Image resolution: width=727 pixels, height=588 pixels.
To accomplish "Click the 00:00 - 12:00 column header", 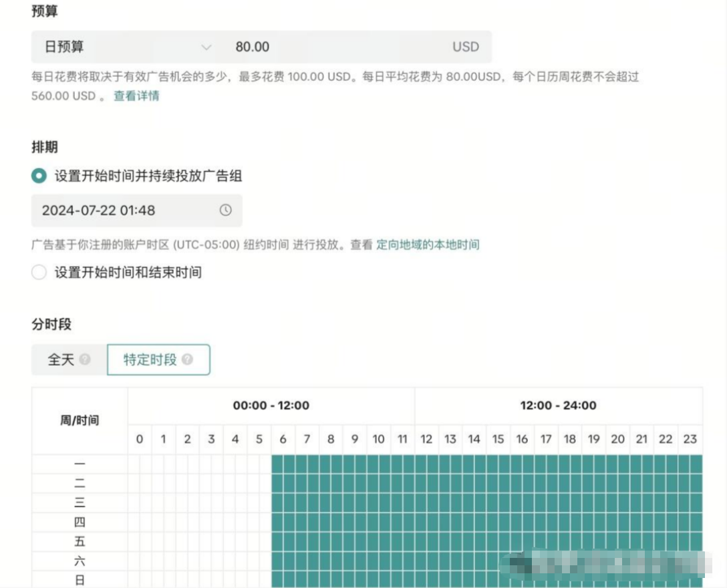I will (x=271, y=406).
